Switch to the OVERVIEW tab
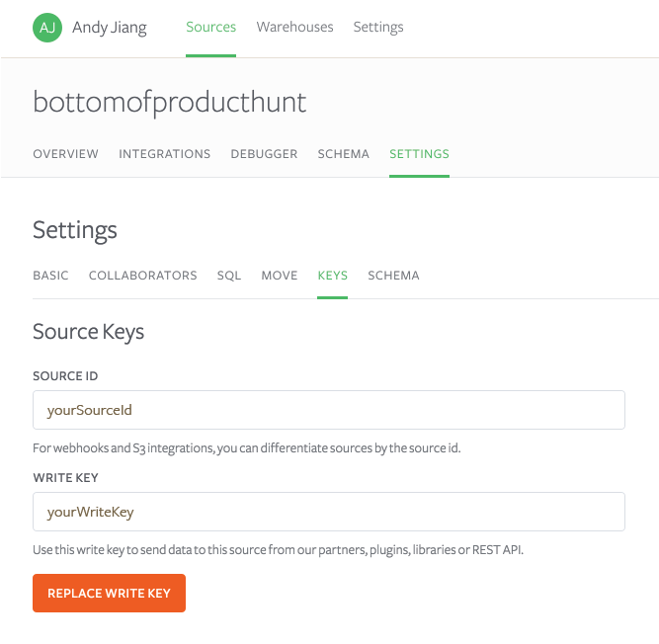 tap(65, 154)
